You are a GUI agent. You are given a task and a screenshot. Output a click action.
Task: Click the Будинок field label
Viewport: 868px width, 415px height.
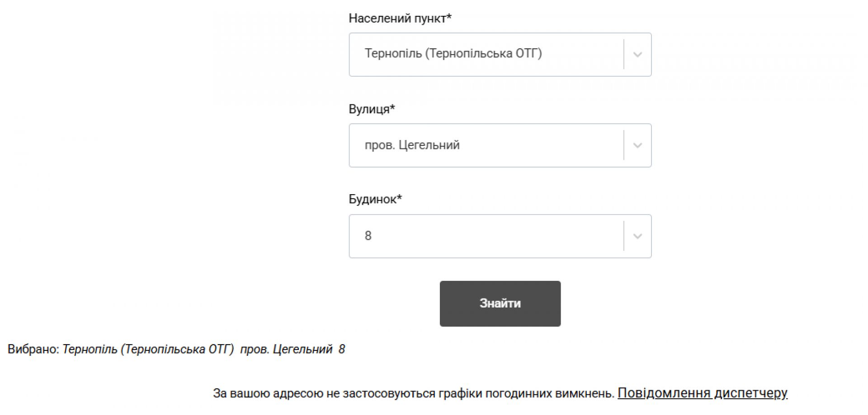(375, 199)
